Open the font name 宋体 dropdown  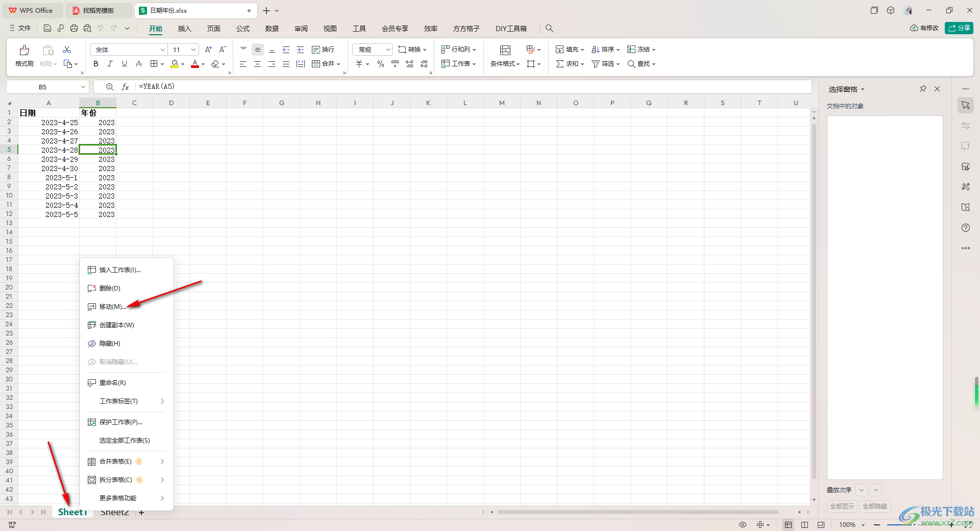(162, 50)
